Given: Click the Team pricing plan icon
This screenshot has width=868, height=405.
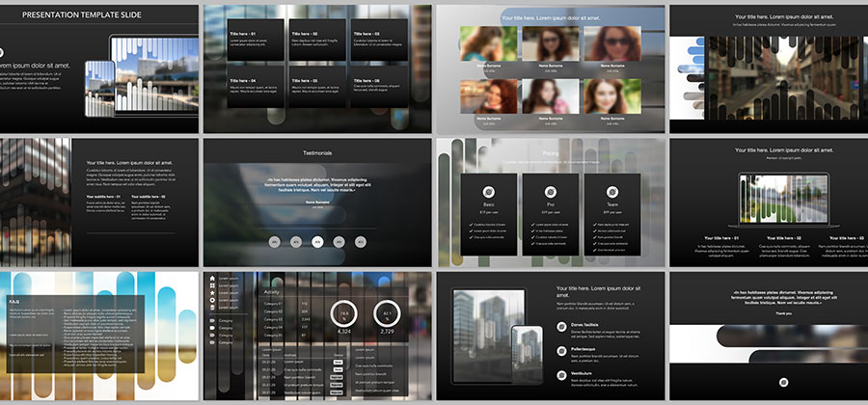Looking at the screenshot, I should coord(611,192).
